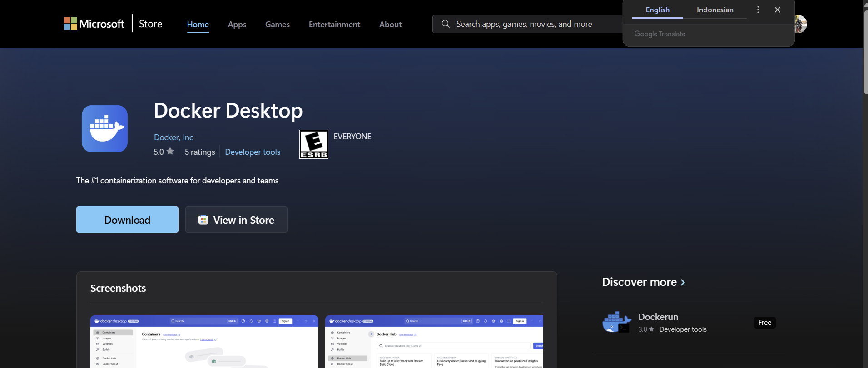Viewport: 868px width, 368px height.
Task: Click the EVERYONE rating label
Action: point(352,137)
